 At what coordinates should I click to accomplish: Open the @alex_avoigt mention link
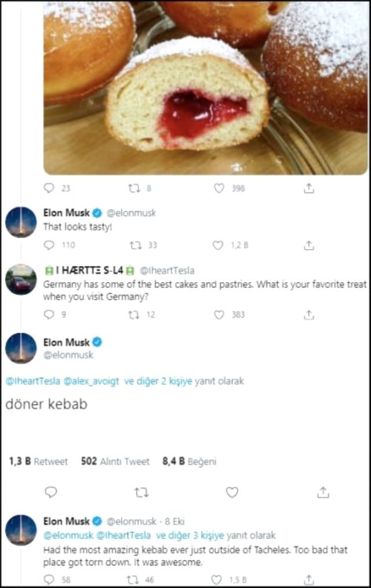point(92,381)
